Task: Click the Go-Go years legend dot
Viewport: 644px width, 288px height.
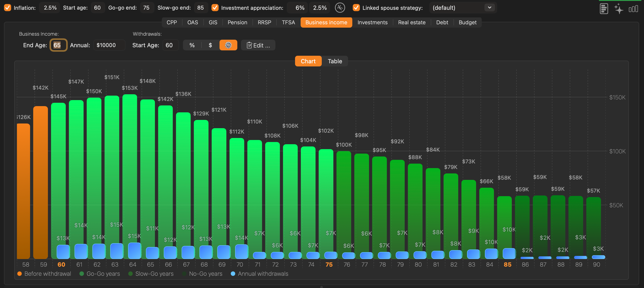Action: click(x=82, y=274)
